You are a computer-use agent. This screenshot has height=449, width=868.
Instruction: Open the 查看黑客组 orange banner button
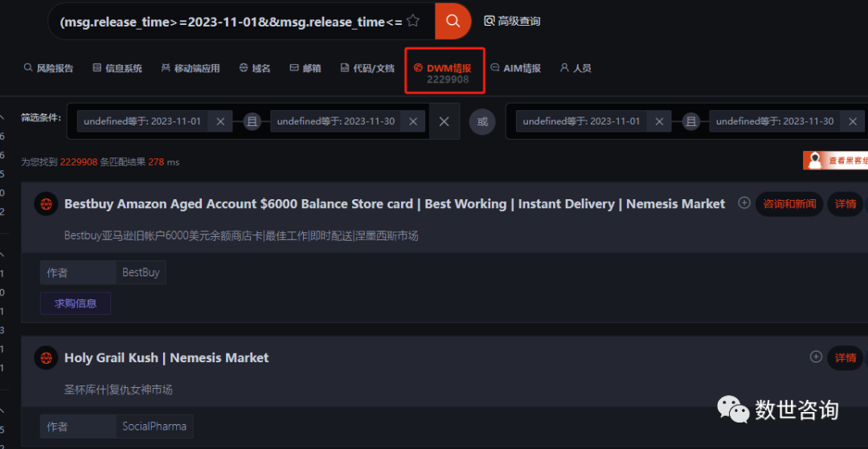[x=836, y=161]
